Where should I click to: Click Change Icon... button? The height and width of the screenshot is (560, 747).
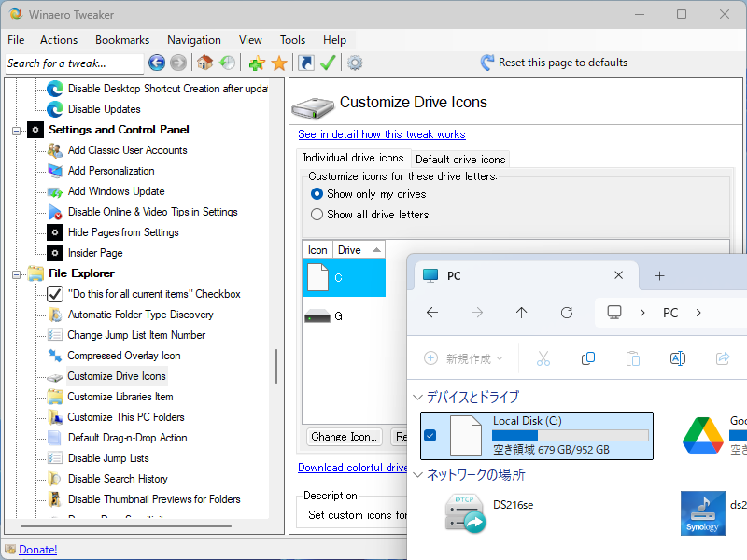click(x=344, y=437)
